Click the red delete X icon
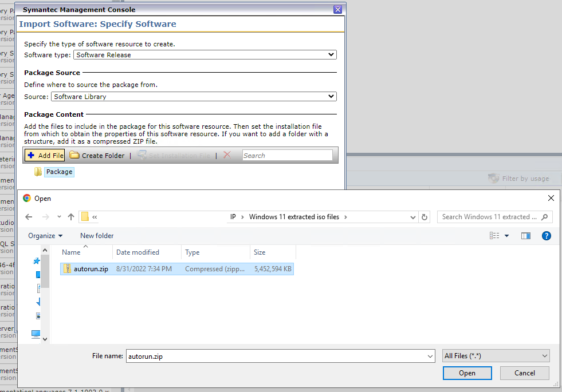 [227, 155]
